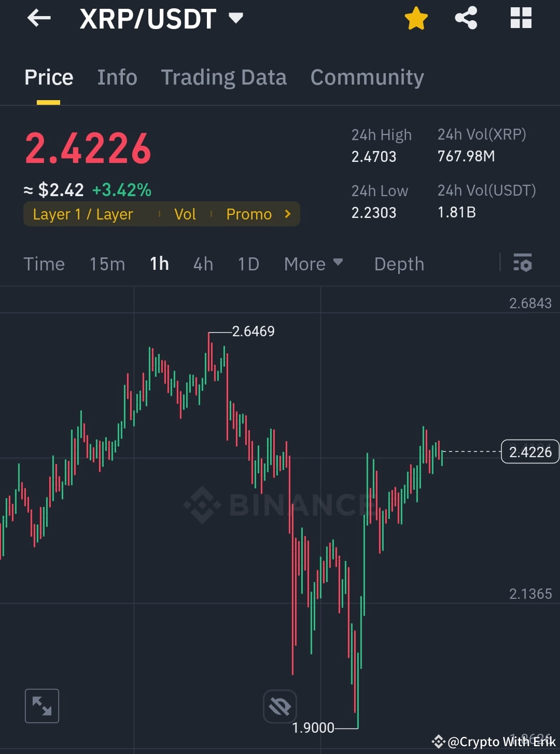Toggle the favorite star for XRP/USDT
The image size is (560, 754).
tap(415, 18)
